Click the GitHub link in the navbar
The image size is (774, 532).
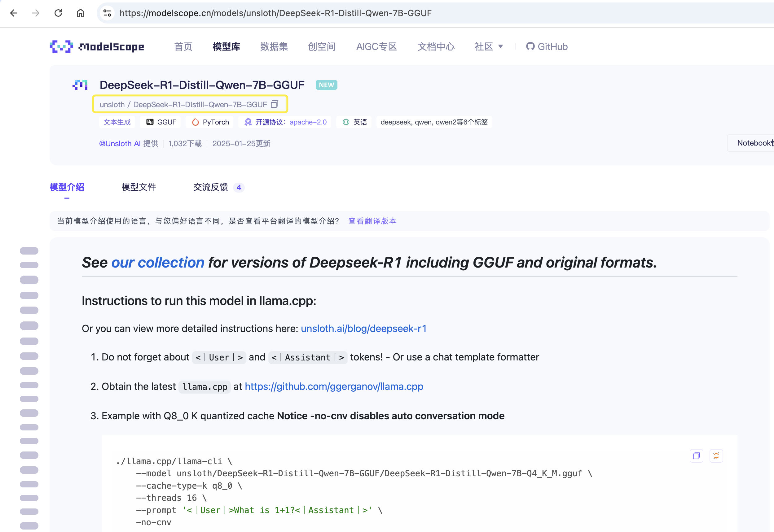[x=547, y=47]
